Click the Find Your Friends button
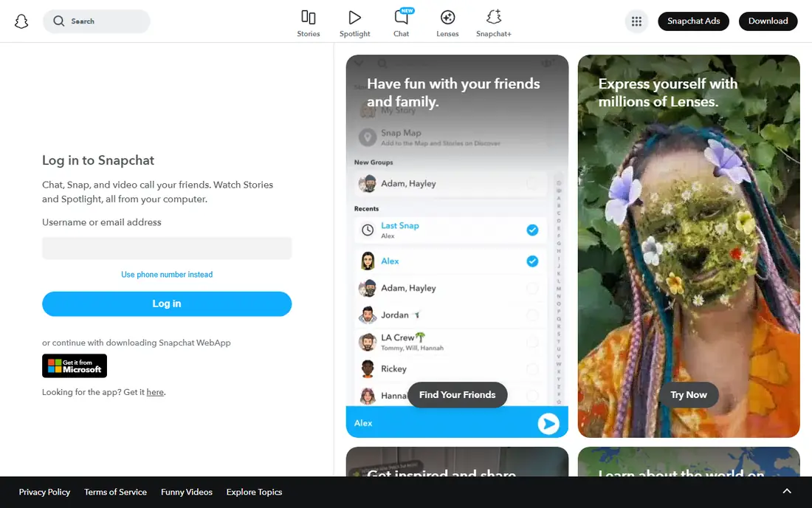Image resolution: width=812 pixels, height=508 pixels. point(457,394)
